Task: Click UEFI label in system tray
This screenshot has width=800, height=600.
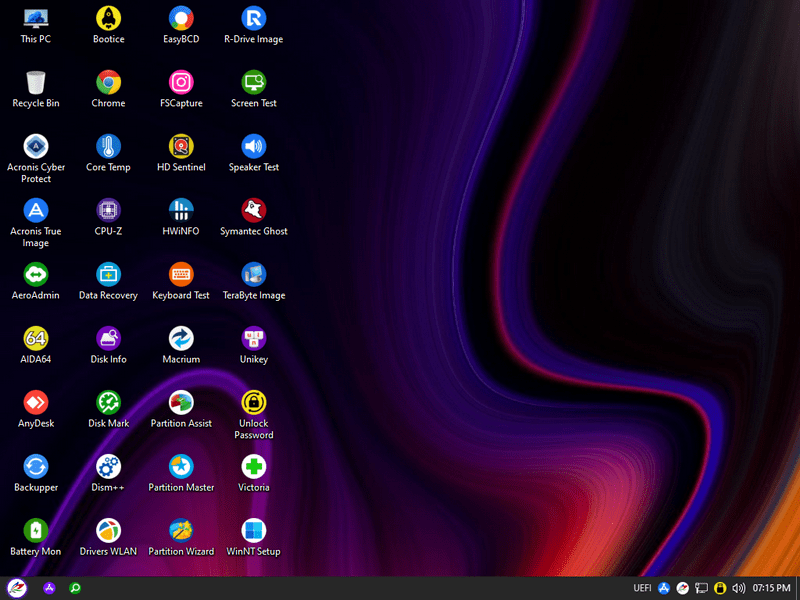Action: [x=642, y=588]
